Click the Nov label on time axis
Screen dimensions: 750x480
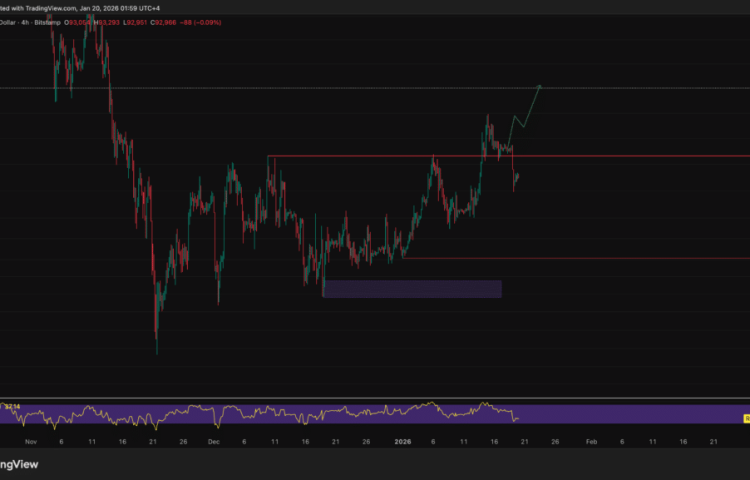point(29,440)
